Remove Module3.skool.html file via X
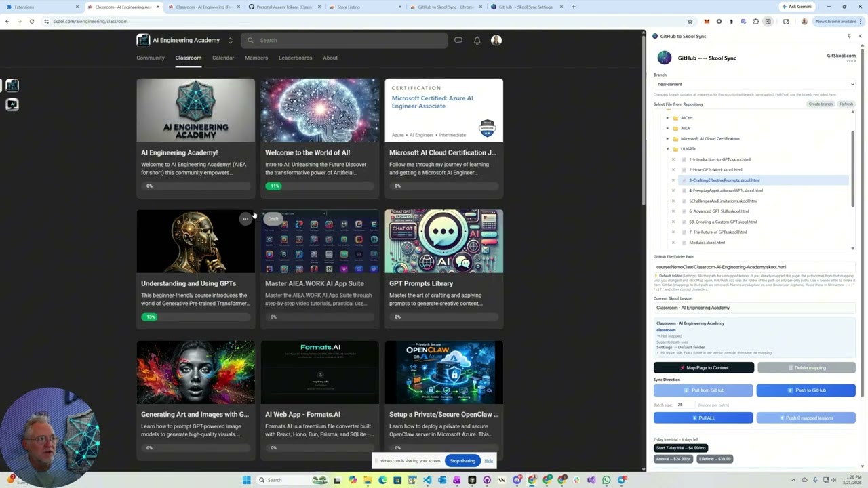 click(673, 243)
